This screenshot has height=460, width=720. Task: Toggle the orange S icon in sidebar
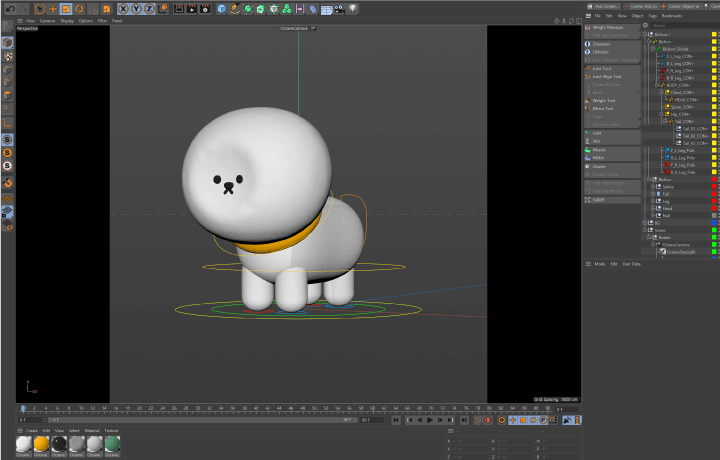pyautogui.click(x=7, y=152)
